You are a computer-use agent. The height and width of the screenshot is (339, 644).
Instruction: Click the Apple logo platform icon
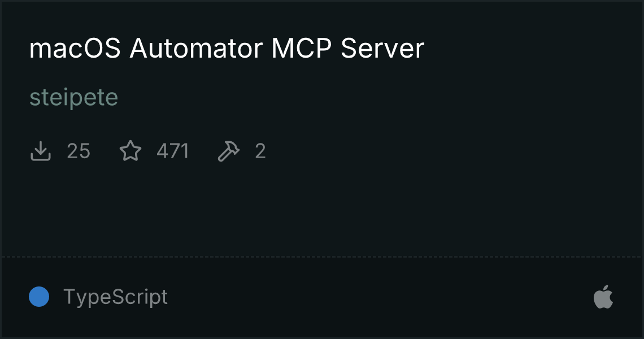(603, 297)
